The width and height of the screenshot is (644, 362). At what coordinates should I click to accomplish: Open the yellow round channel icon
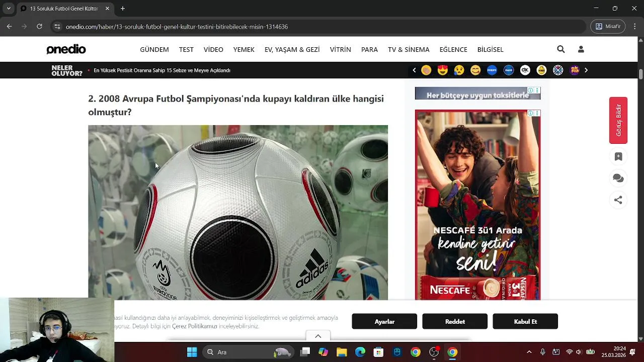coord(541,70)
